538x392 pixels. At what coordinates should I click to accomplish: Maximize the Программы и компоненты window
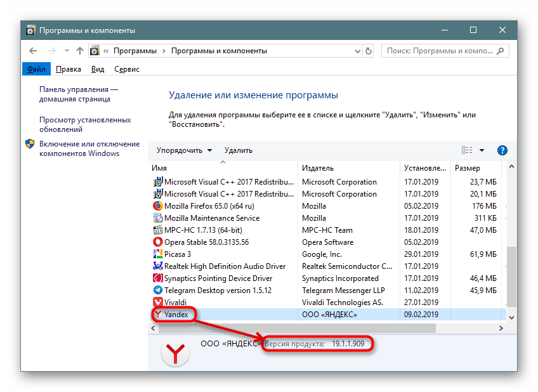(473, 30)
